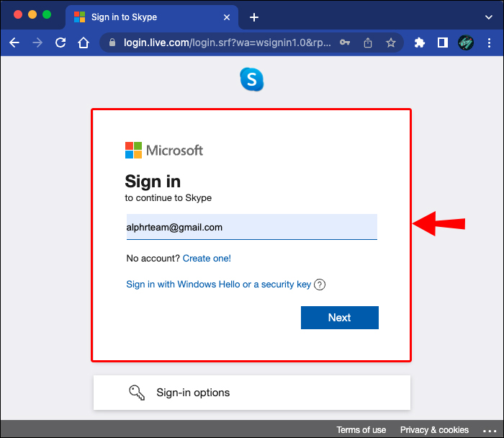504x438 pixels.
Task: Close the Sign in to Skype tab
Action: [x=227, y=17]
